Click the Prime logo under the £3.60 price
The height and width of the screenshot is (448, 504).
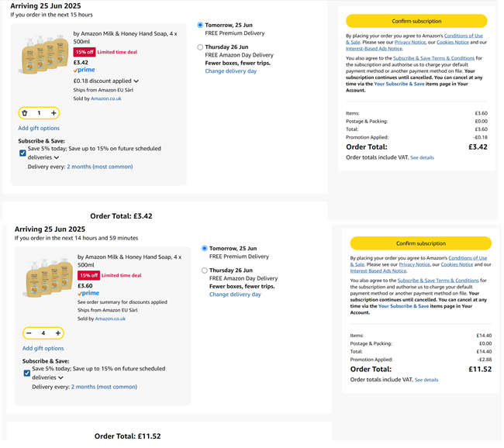[x=88, y=293]
